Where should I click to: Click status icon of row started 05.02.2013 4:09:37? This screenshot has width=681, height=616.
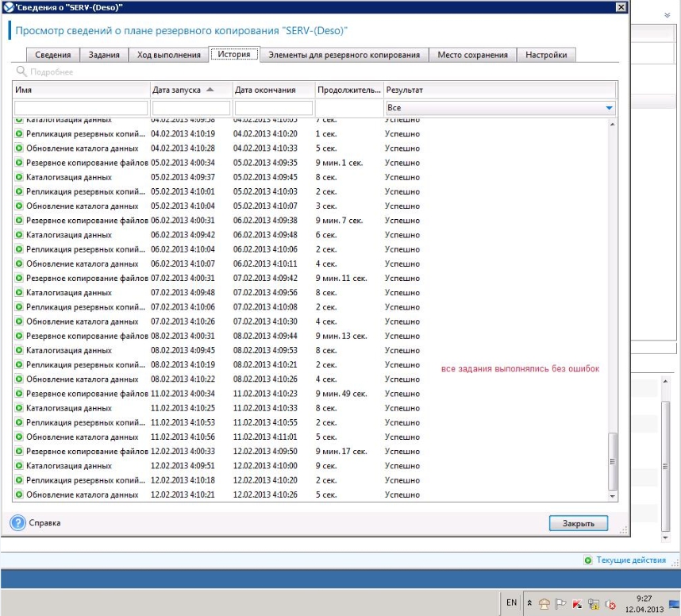[19, 177]
